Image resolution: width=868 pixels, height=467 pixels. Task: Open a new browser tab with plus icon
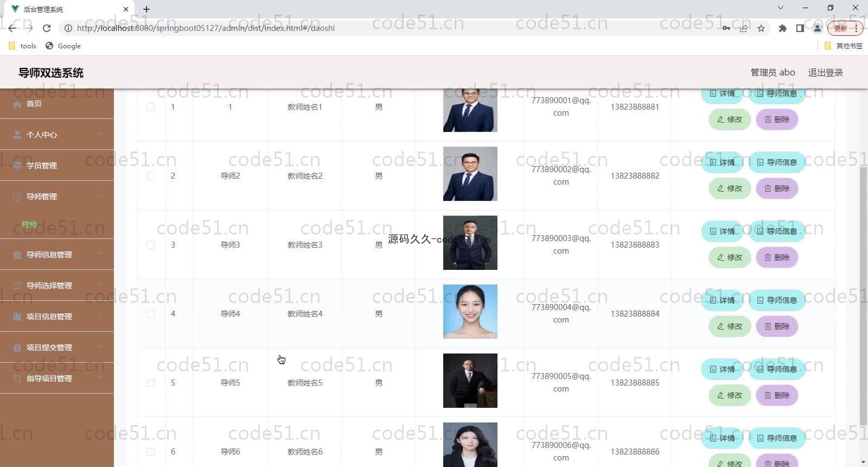(146, 9)
